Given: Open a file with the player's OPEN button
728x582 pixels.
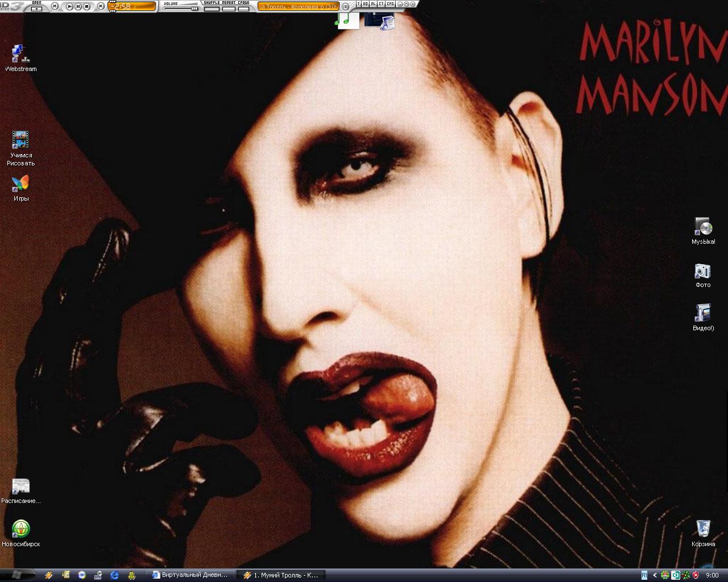Looking at the screenshot, I should (x=36, y=9).
